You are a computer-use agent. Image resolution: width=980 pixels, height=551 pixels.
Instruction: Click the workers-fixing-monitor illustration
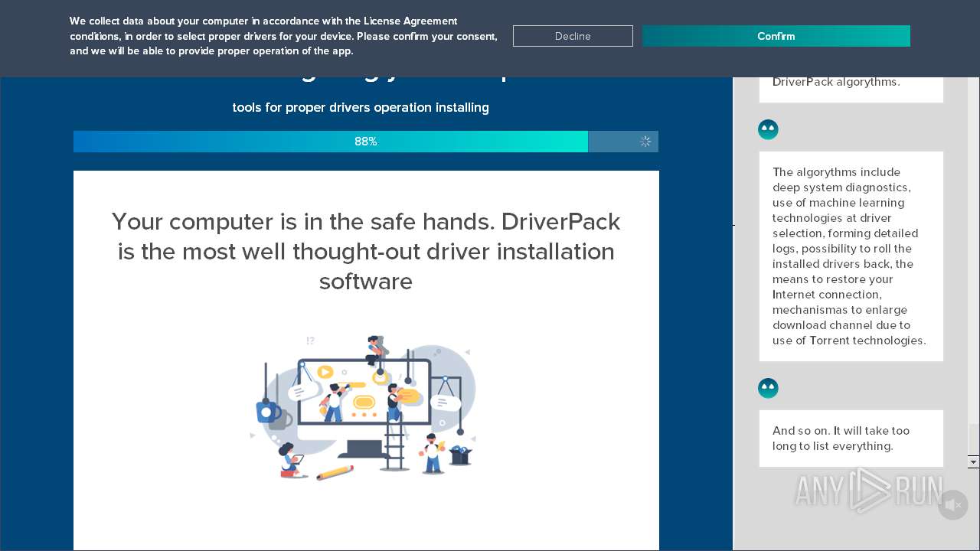click(x=364, y=407)
